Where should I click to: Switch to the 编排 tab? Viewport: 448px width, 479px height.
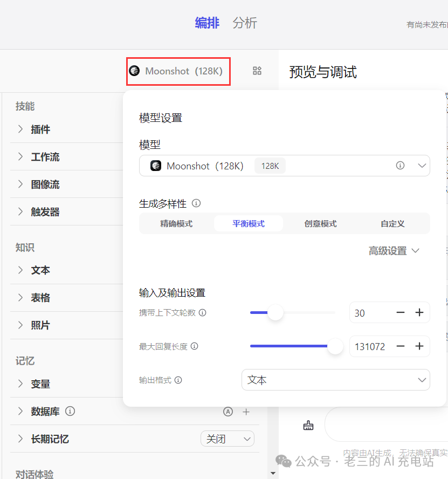point(207,23)
